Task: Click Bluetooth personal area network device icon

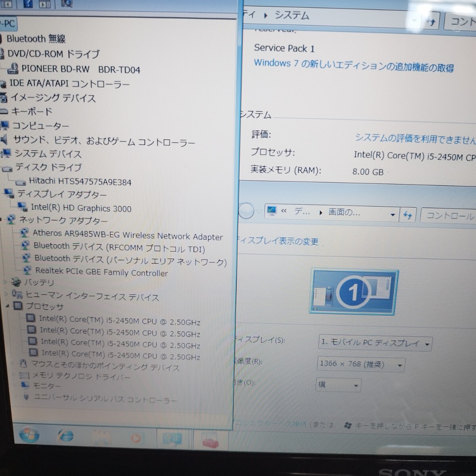Action: tap(26, 258)
